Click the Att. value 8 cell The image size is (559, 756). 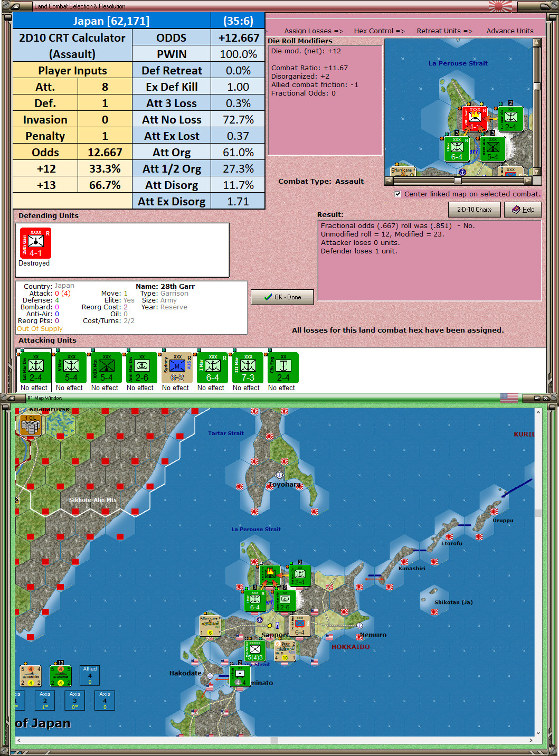click(x=105, y=87)
